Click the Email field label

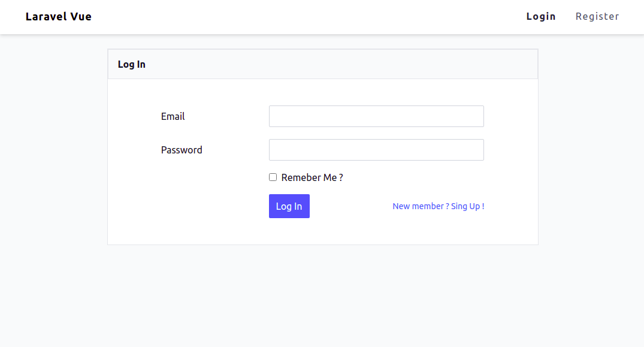pyautogui.click(x=173, y=117)
